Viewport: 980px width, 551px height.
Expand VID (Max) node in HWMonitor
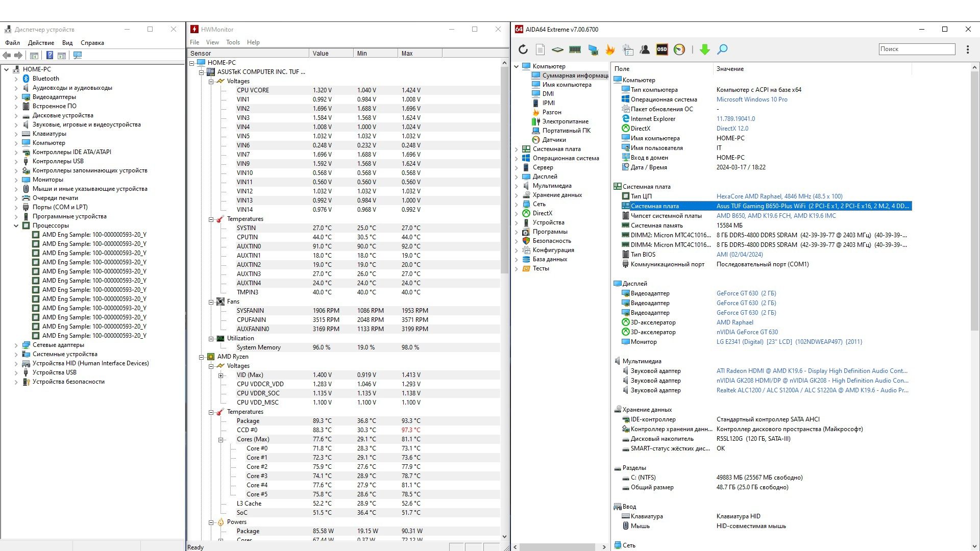pyautogui.click(x=220, y=375)
